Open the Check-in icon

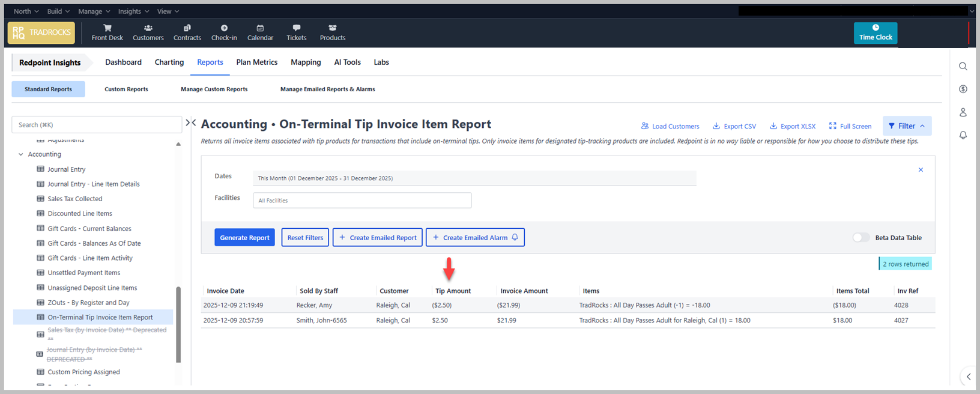point(224,28)
